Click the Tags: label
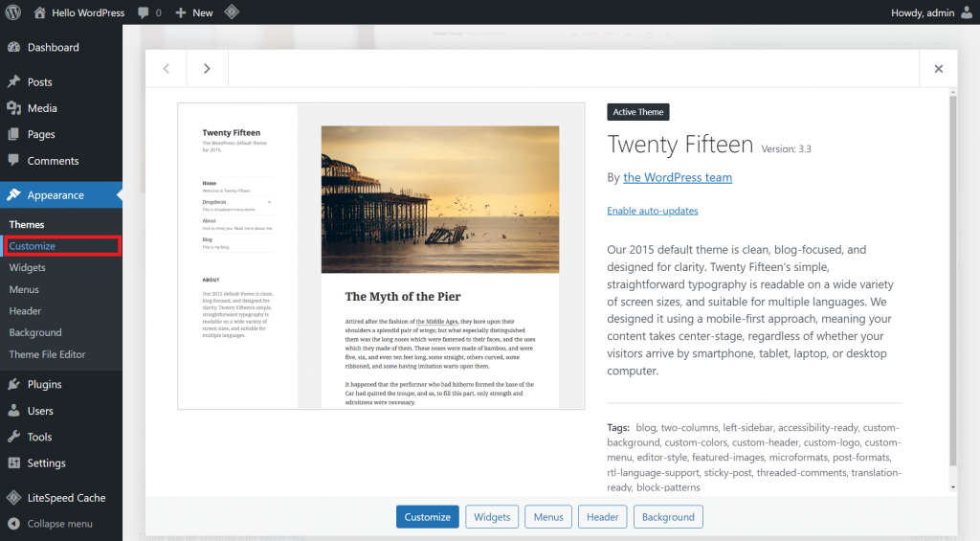The width and height of the screenshot is (980, 541). click(x=618, y=428)
